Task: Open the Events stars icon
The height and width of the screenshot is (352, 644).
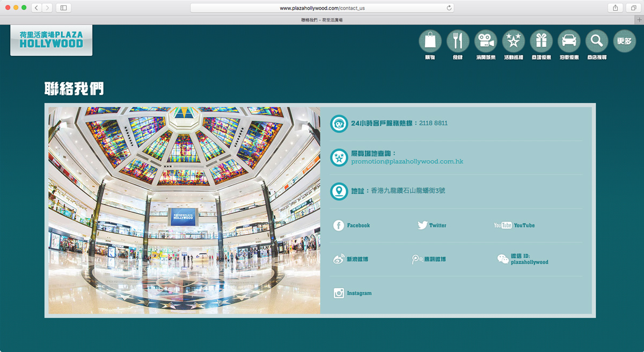Action: tap(514, 41)
